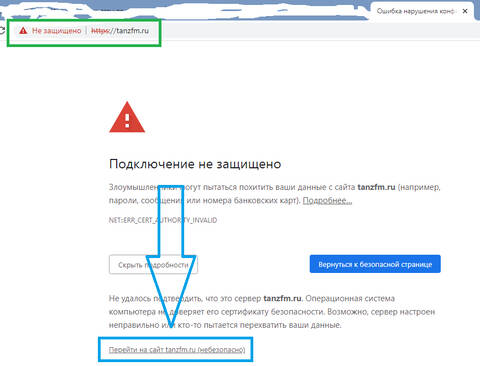
Task: Click the NET::ERR_CERT_AUTHORITY_INVALID error code
Action: coord(163,220)
